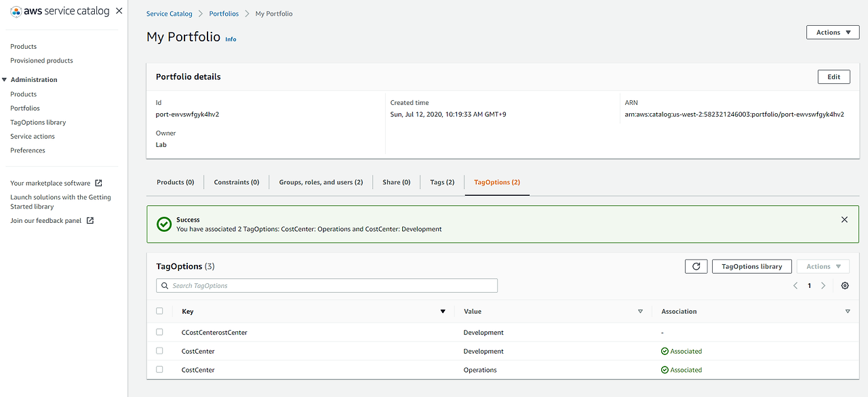Switch to the Products (0) tab
Image resolution: width=868 pixels, height=397 pixels.
176,182
